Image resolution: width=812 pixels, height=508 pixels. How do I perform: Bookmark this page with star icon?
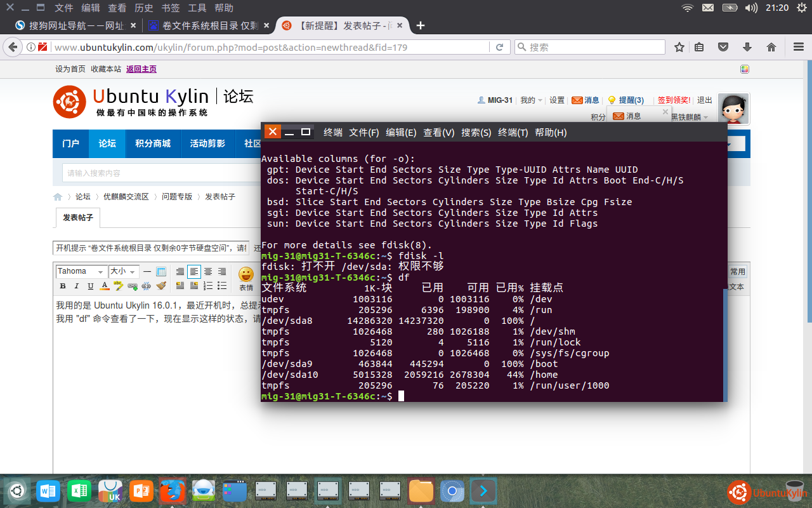tap(679, 47)
